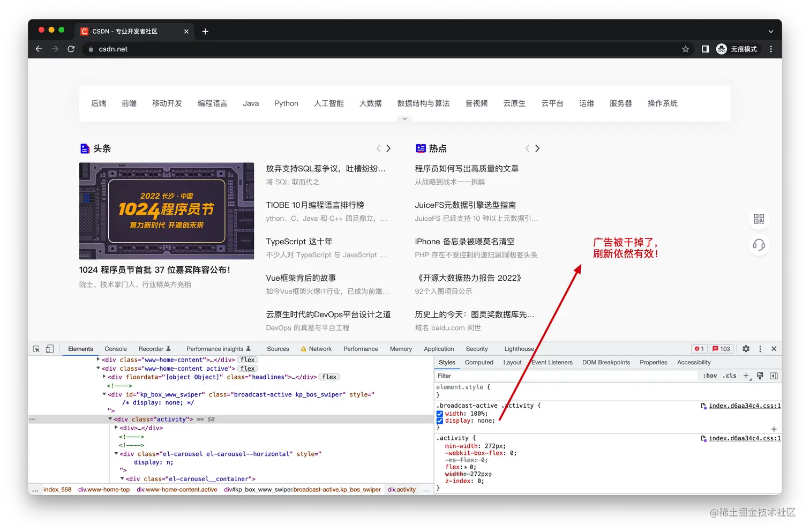
Task: Collapse the www-home-content active node
Action: (x=98, y=368)
